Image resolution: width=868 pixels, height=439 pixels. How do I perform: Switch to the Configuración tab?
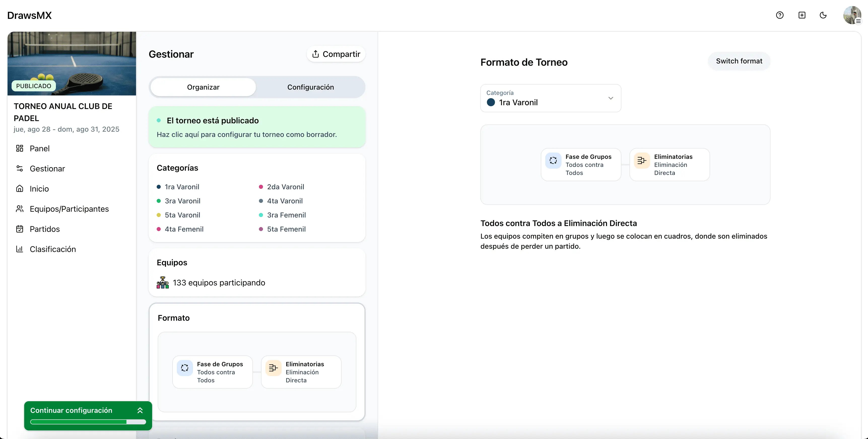tap(310, 87)
